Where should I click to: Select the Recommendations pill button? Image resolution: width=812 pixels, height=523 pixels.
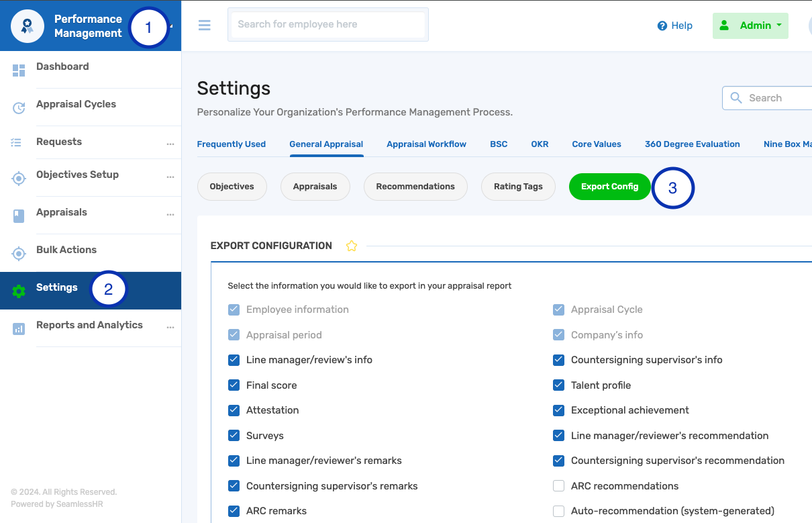pos(415,187)
